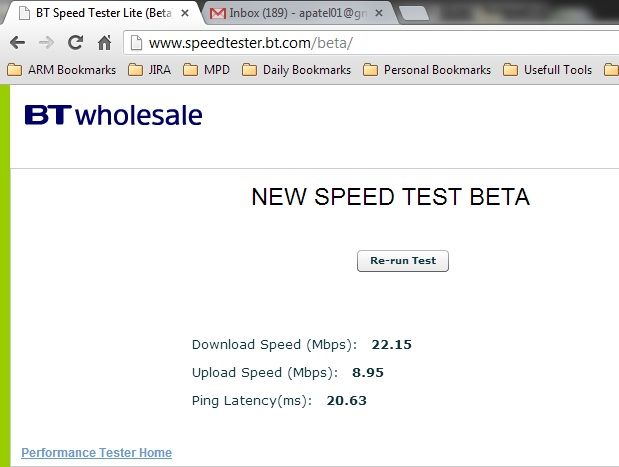Click the Gmail envelope icon on the Inbox tab
Image resolution: width=619 pixels, height=467 pixels.
[218, 14]
